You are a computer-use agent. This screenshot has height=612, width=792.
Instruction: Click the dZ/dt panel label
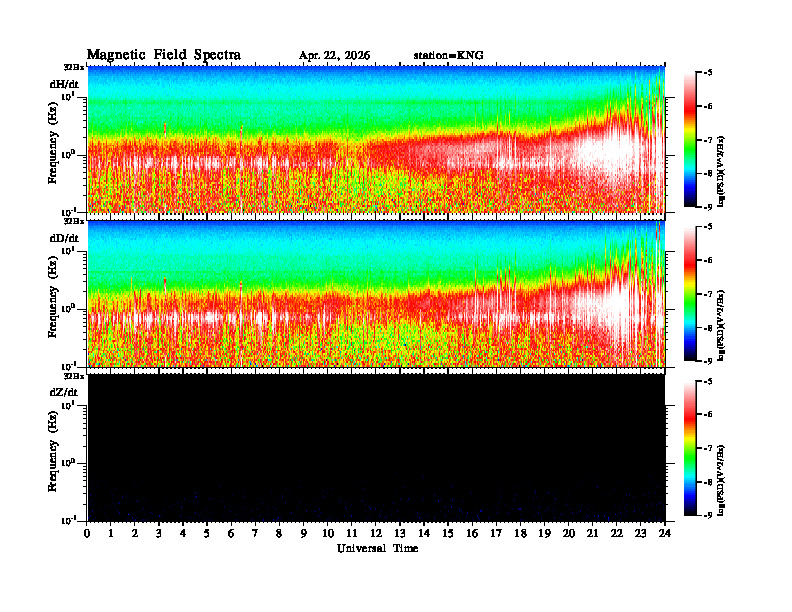pyautogui.click(x=64, y=392)
